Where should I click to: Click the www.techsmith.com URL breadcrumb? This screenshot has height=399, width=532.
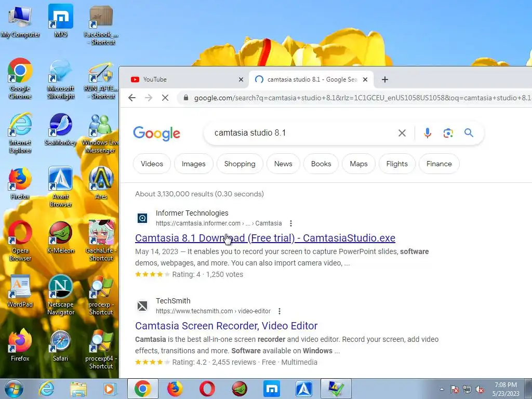tap(213, 311)
